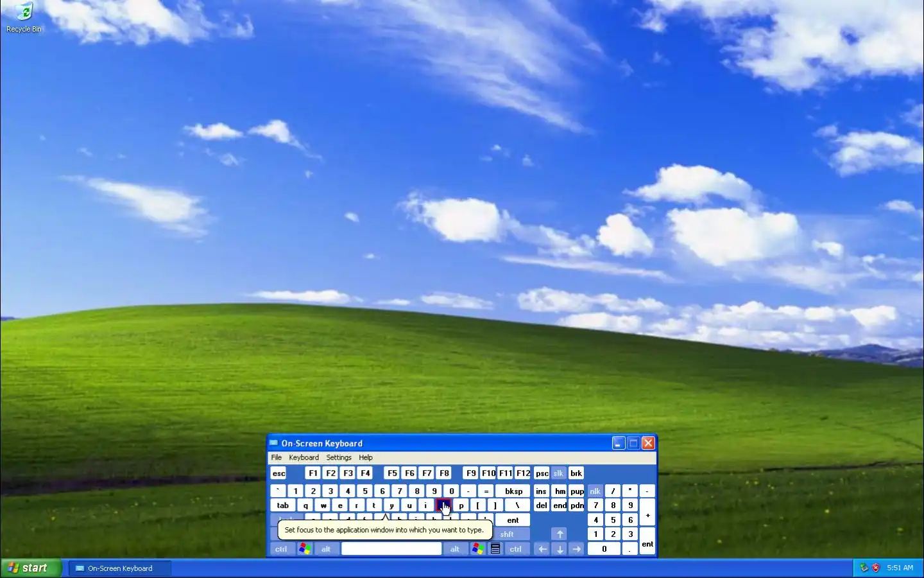The width and height of the screenshot is (924, 578).
Task: Click the up arrow key
Action: point(560,534)
